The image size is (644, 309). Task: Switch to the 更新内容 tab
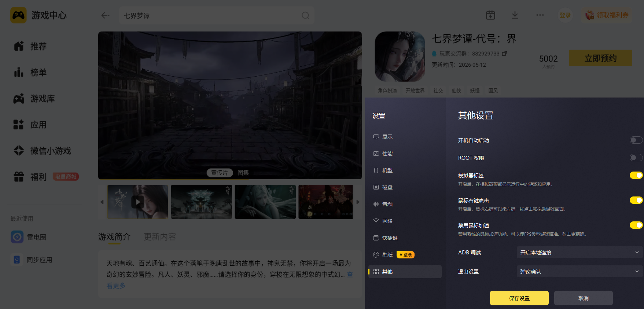point(160,237)
